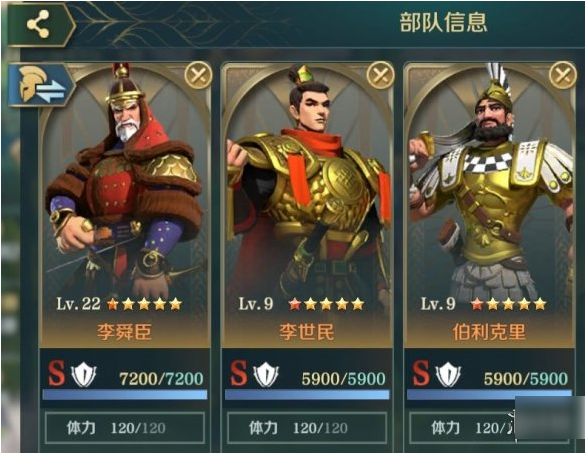Tap the helmet swap troops icon

click(41, 85)
